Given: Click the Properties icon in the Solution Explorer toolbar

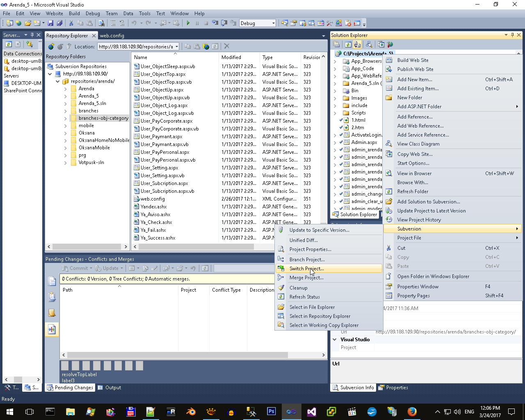Looking at the screenshot, I should [336, 44].
